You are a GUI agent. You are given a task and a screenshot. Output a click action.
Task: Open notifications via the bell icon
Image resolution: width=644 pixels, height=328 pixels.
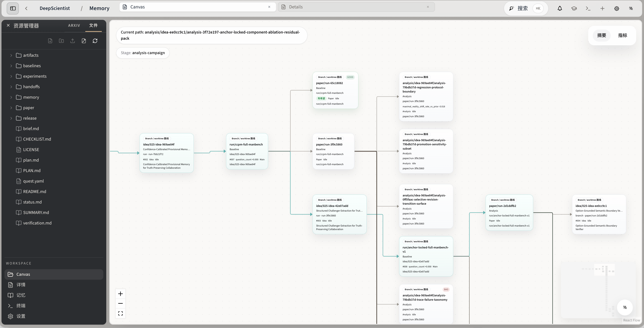coord(559,8)
